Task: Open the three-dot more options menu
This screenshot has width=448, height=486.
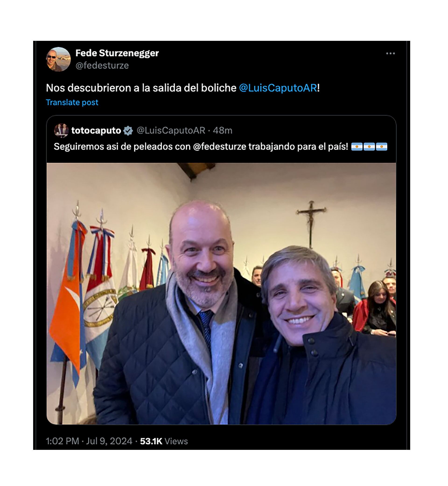Action: 390,54
